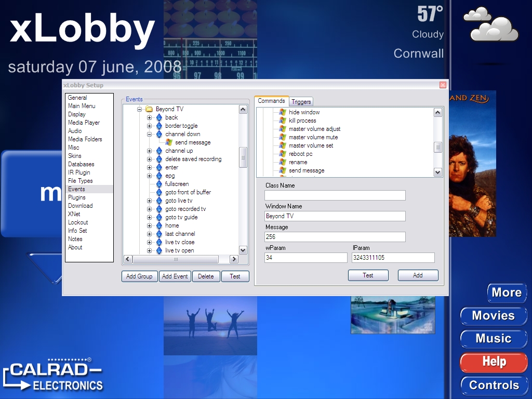Expand the border toggle event node
This screenshot has height=399, width=532.
click(x=149, y=126)
